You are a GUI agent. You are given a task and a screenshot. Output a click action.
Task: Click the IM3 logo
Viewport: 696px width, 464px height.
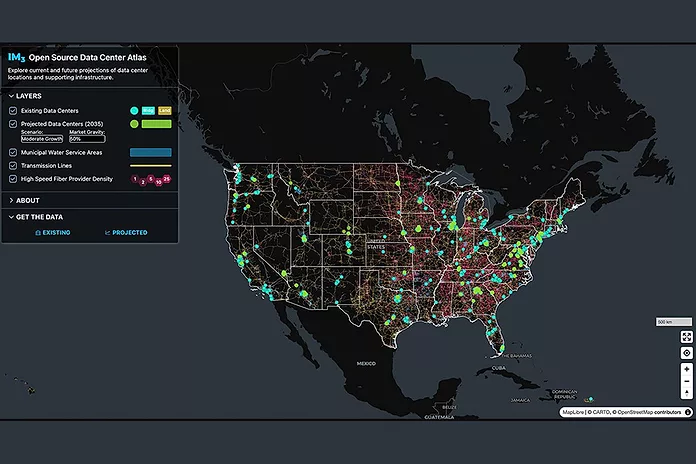click(17, 57)
